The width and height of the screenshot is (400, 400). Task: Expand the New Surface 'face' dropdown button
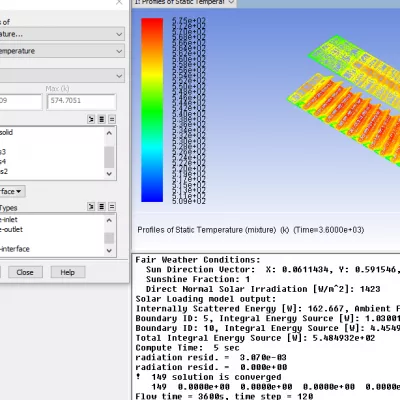coord(12,191)
